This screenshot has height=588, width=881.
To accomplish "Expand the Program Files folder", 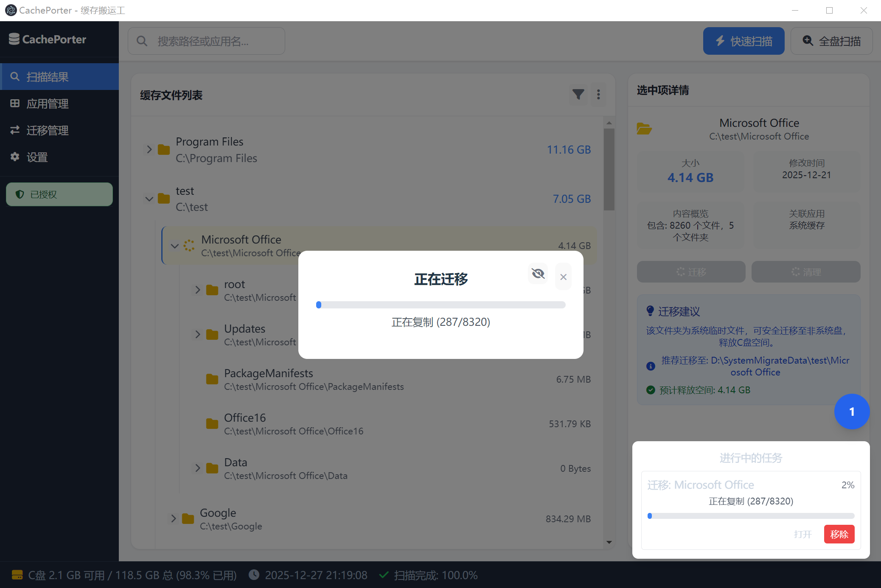I will click(149, 149).
